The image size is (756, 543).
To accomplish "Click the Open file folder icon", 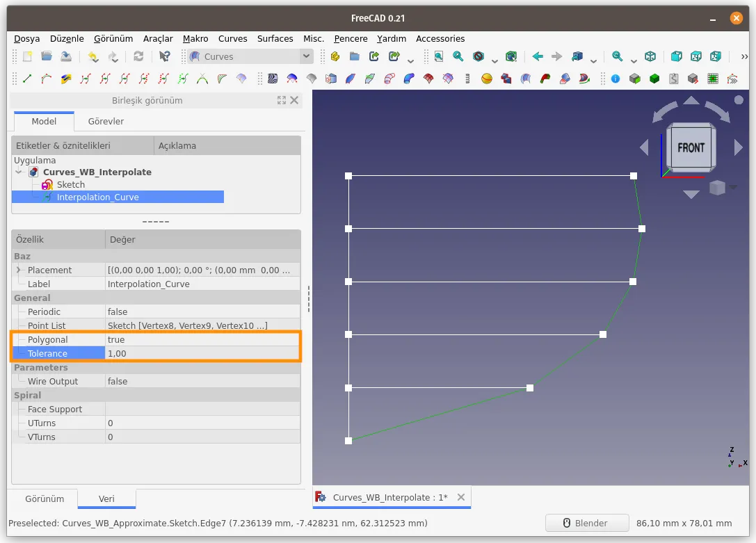I will [x=47, y=56].
